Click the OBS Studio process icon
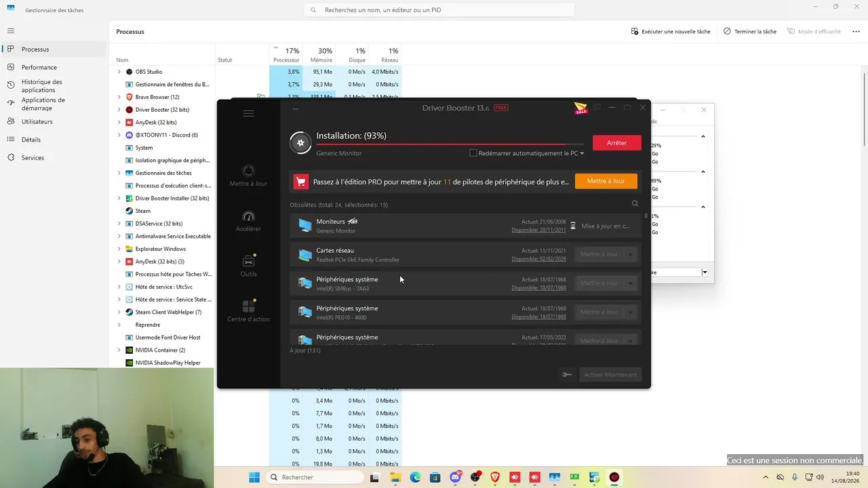The height and width of the screenshot is (488, 868). [129, 72]
